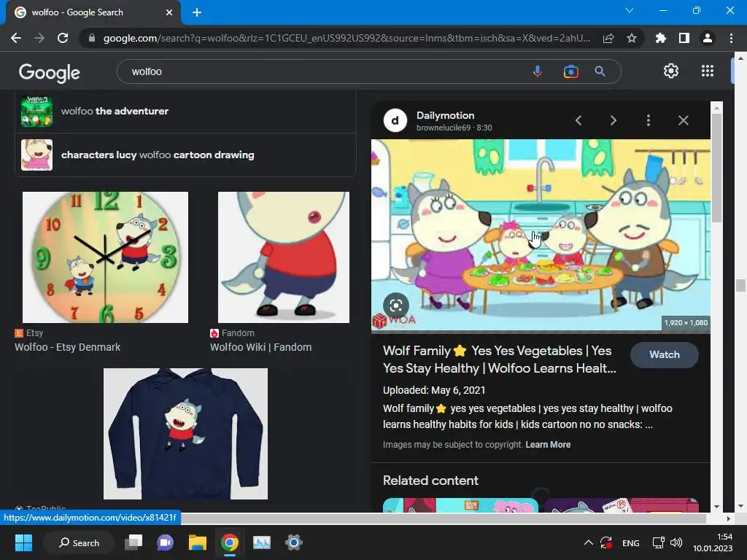Open the Google apps grid

[x=708, y=71]
